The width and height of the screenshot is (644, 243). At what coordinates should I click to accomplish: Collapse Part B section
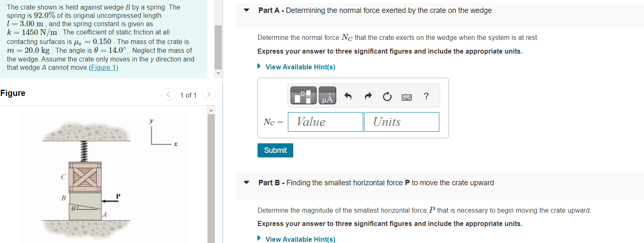(247, 183)
